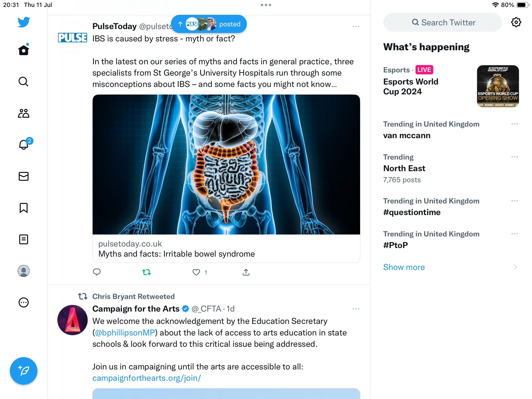This screenshot has width=532, height=399.
Task: Open the #questiontime trending topic
Action: pyautogui.click(x=412, y=212)
